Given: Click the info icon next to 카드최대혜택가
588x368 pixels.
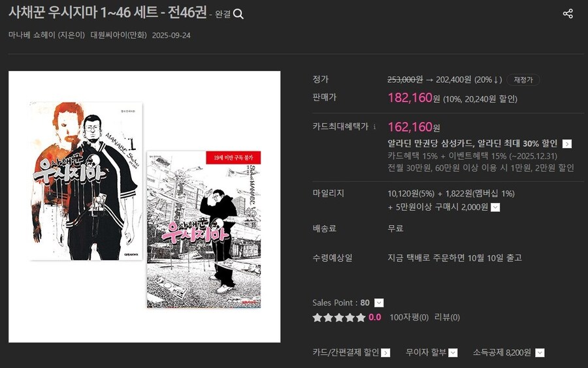Looking at the screenshot, I should (x=374, y=127).
